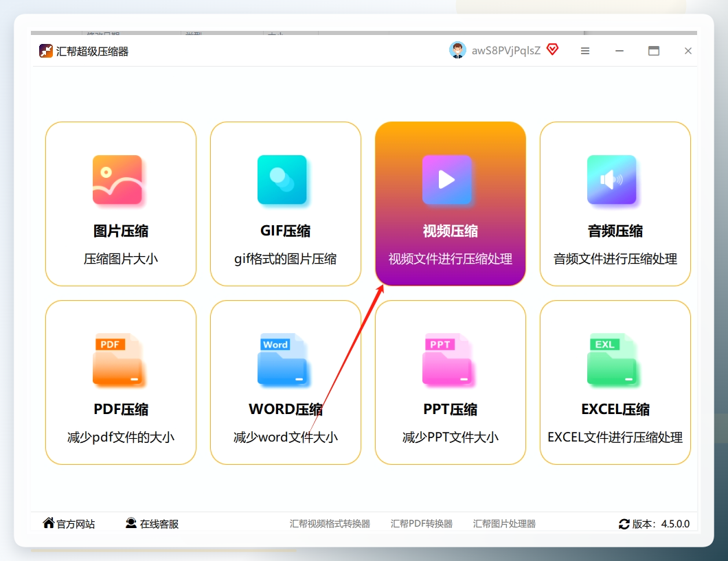
Task: Click the 音频压缩 title text
Action: click(x=615, y=231)
